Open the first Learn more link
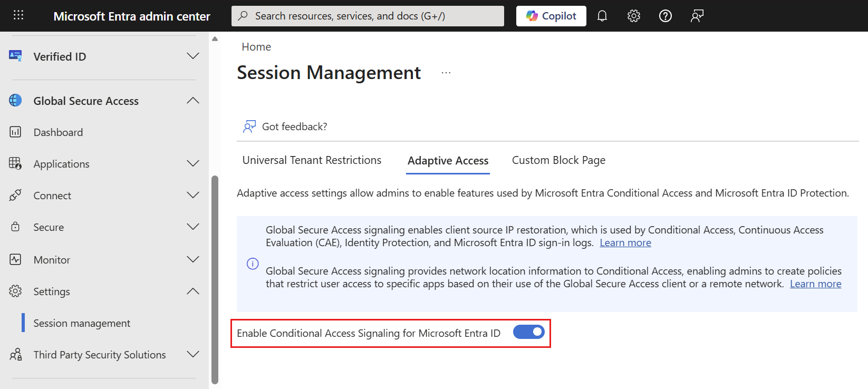The image size is (868, 389). [625, 243]
